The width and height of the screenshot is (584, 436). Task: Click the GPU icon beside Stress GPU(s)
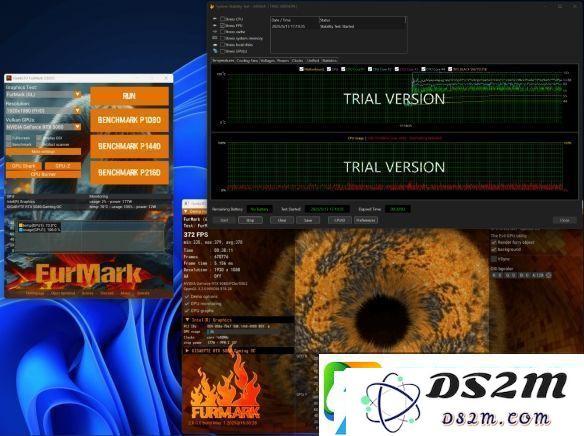(215, 51)
